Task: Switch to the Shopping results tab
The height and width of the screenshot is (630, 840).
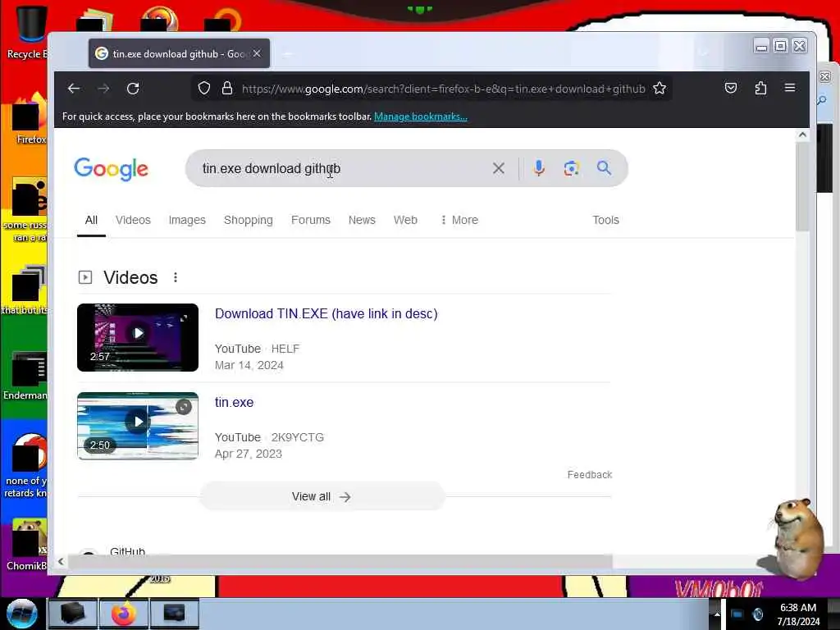Action: pos(248,220)
